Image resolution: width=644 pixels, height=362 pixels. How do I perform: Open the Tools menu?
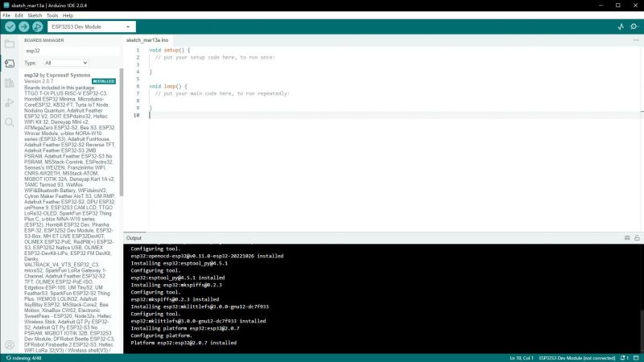[x=52, y=15]
